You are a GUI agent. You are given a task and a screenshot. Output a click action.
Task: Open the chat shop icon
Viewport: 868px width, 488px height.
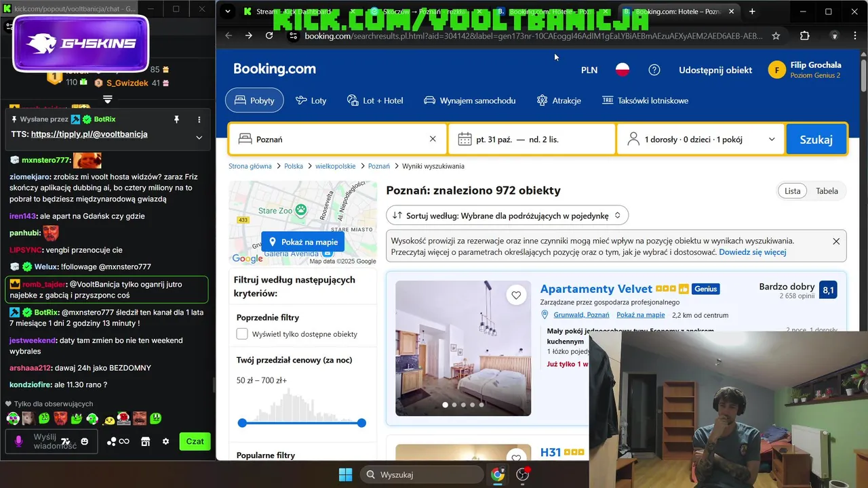pos(145,441)
